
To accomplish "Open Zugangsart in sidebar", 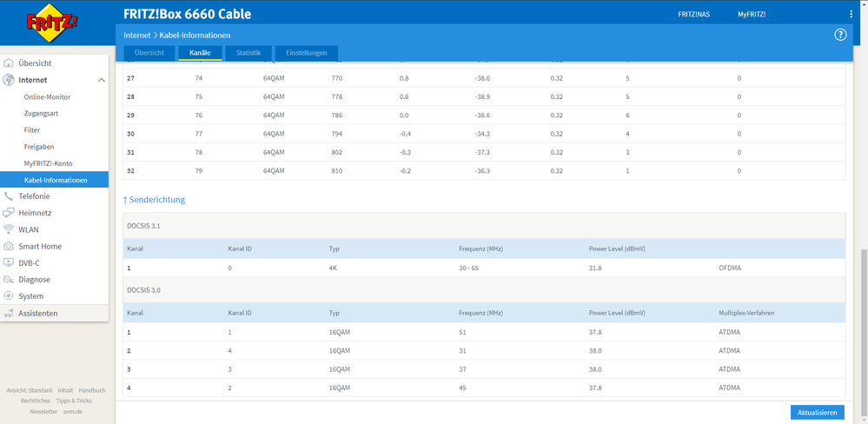I will [41, 114].
